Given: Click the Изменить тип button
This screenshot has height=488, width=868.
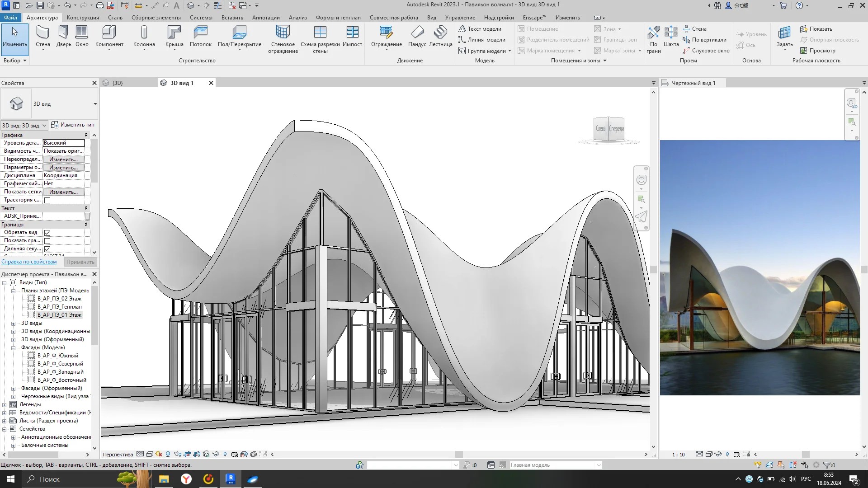Looking at the screenshot, I should pyautogui.click(x=73, y=125).
